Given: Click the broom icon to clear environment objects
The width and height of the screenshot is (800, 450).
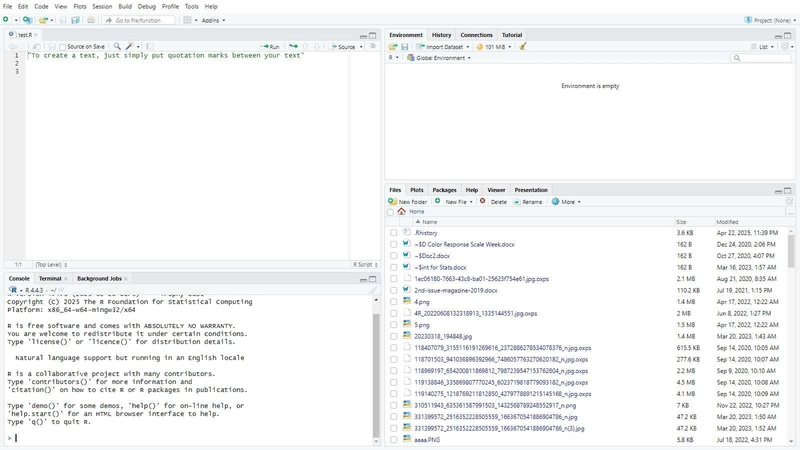Looking at the screenshot, I should pyautogui.click(x=523, y=46).
